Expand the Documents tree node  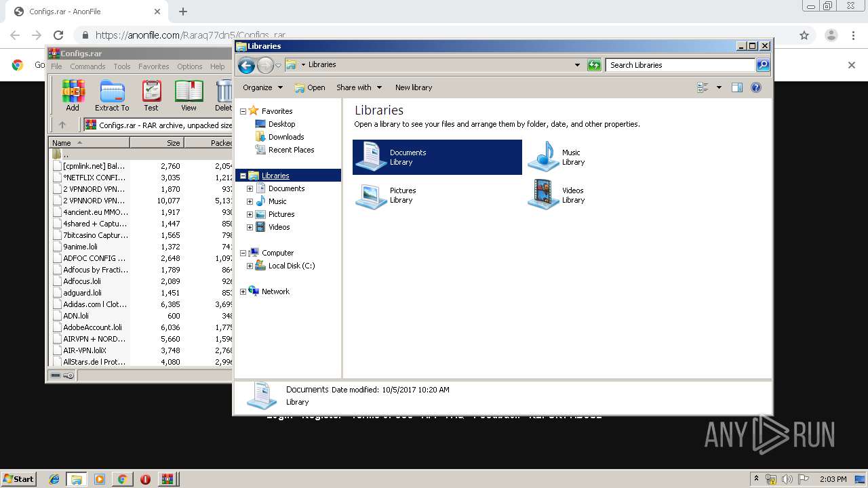pyautogui.click(x=250, y=188)
